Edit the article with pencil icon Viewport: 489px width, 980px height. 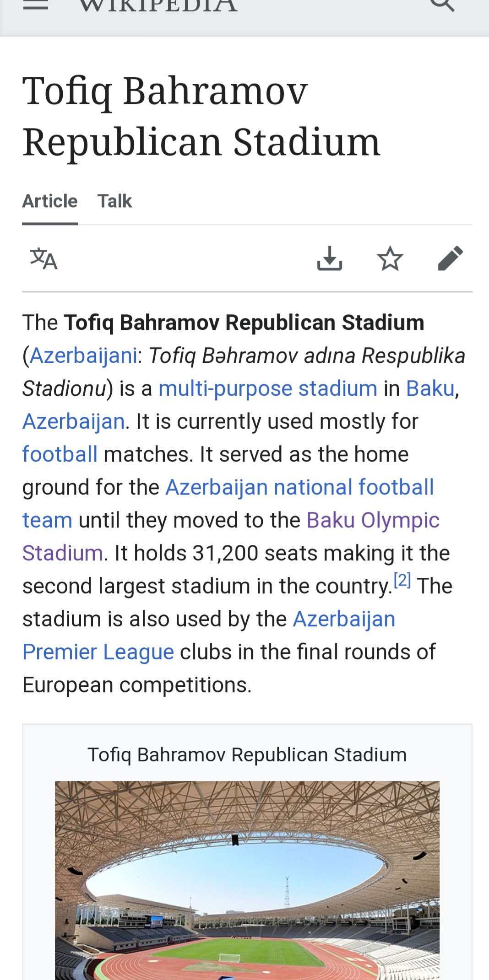(x=451, y=258)
